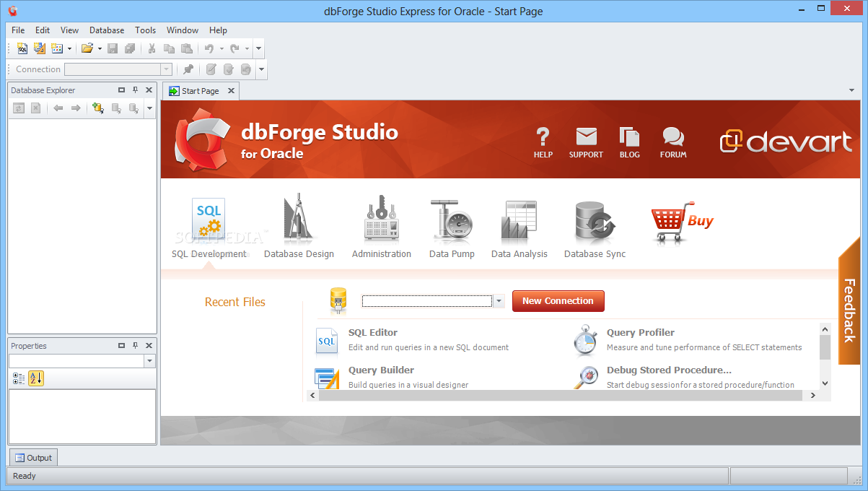Open the Help menu
The height and width of the screenshot is (491, 868).
[x=218, y=30]
